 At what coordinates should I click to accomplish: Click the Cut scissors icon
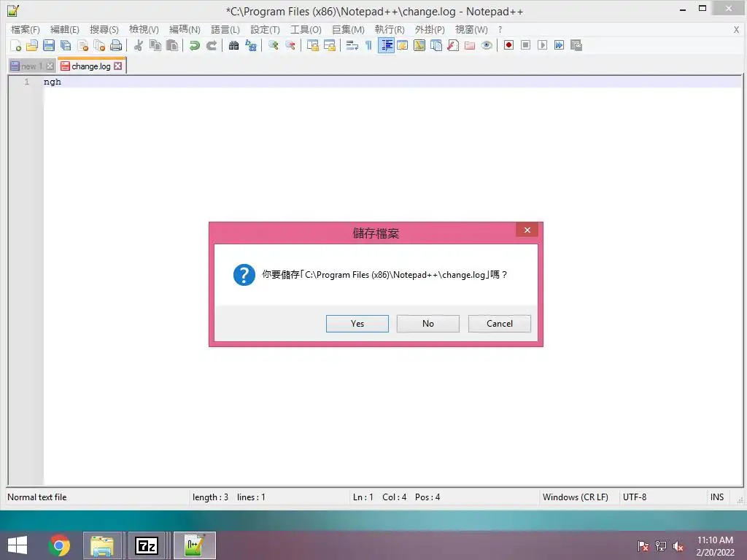(x=139, y=45)
